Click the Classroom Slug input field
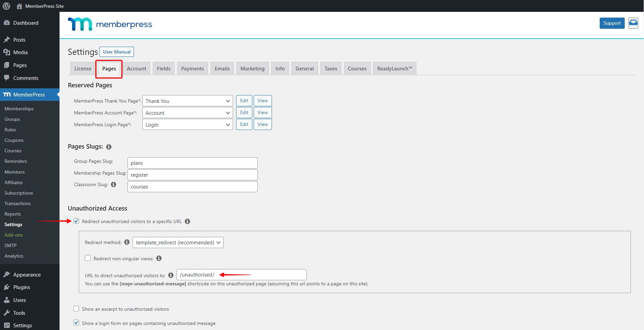The height and width of the screenshot is (330, 644). tap(192, 186)
